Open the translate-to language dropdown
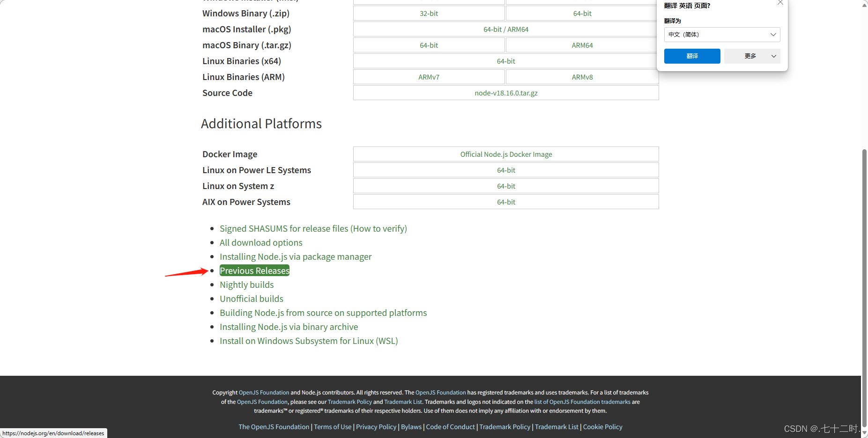The width and height of the screenshot is (868, 438). 722,35
